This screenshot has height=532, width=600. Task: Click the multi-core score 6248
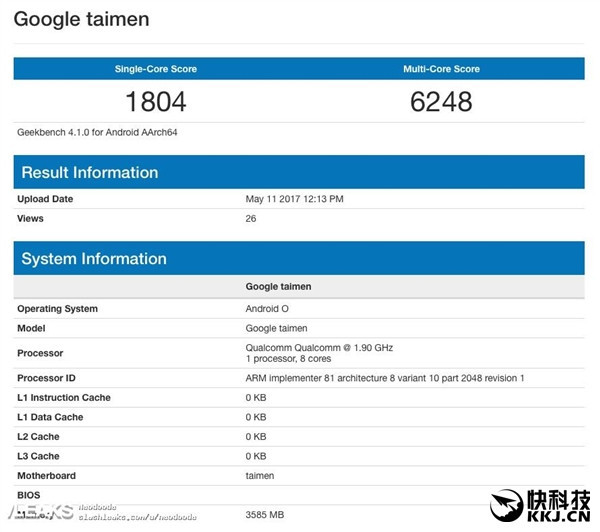[441, 102]
